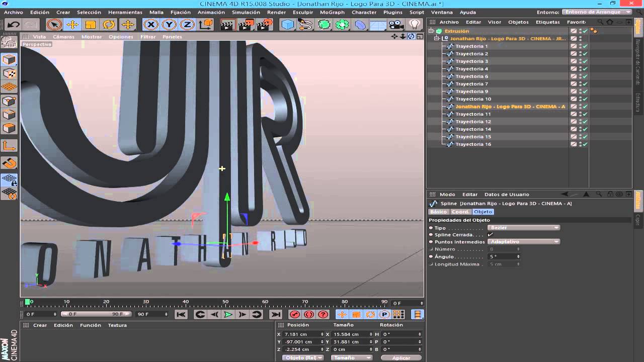Open the Tipo Bezier dropdown
The width and height of the screenshot is (644, 362).
[524, 228]
